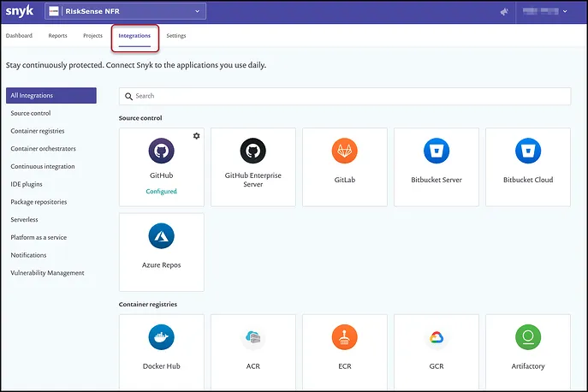The height and width of the screenshot is (392, 588).
Task: Open the ACR label
Action: [253, 366]
